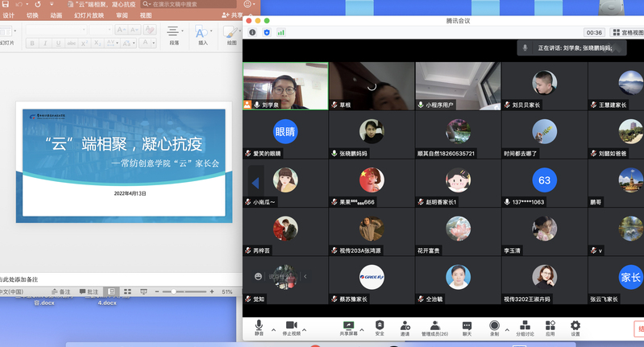644x347 pixels.
Task: Open the Invite participants icon
Action: pyautogui.click(x=405, y=325)
